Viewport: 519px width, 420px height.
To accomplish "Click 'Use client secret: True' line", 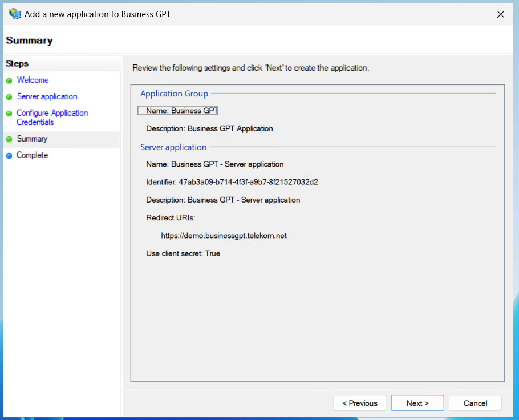I will [x=183, y=253].
